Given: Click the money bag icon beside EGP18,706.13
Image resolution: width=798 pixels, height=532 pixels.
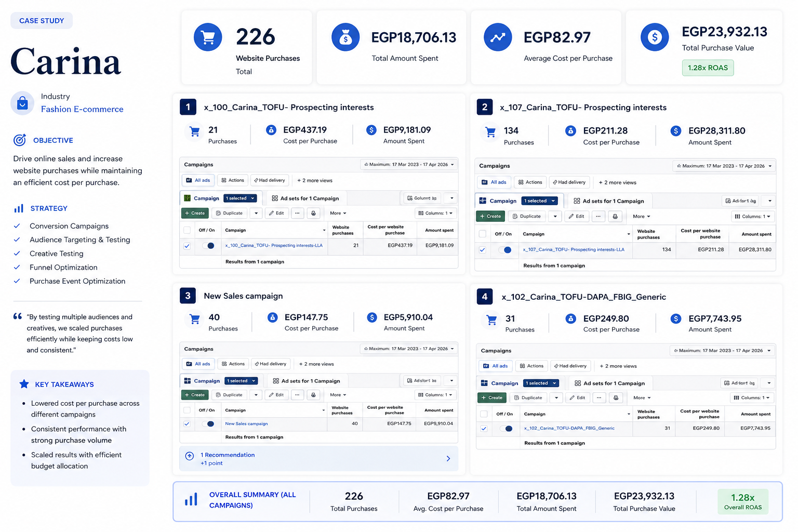Looking at the screenshot, I should (x=345, y=37).
